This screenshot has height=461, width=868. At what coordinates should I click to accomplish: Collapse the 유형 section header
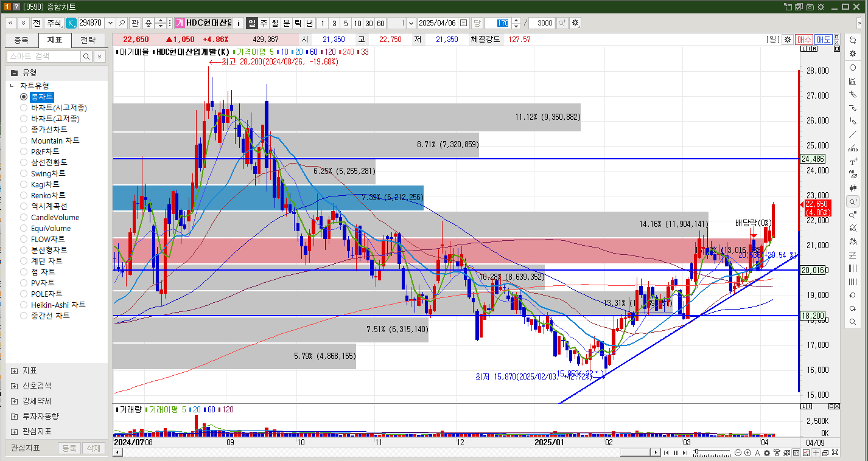click(x=57, y=72)
